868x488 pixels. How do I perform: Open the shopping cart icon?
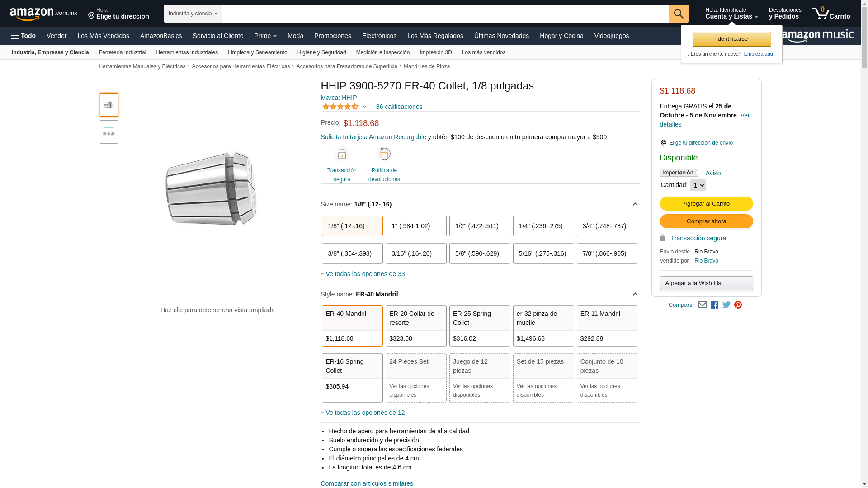tap(830, 14)
